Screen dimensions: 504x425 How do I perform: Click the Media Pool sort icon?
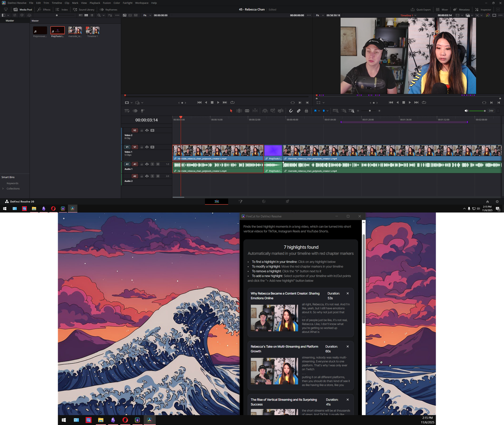tap(110, 15)
